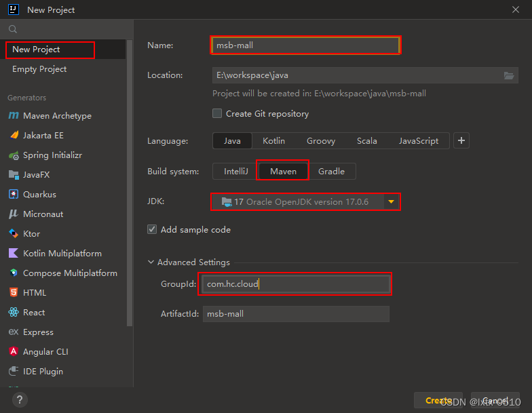Viewport: 532px width, 413px height.
Task: Click the IntelliJ IDEA logo in title bar
Action: tap(14, 9)
